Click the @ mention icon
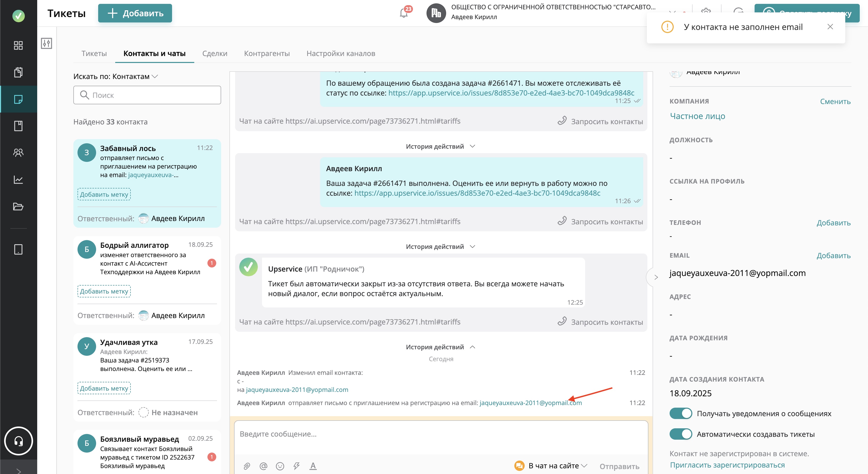This screenshot has width=868, height=474. pyautogui.click(x=263, y=466)
